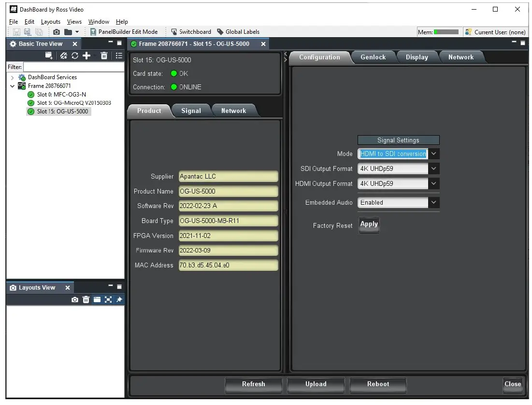Open the File menu

14,22
